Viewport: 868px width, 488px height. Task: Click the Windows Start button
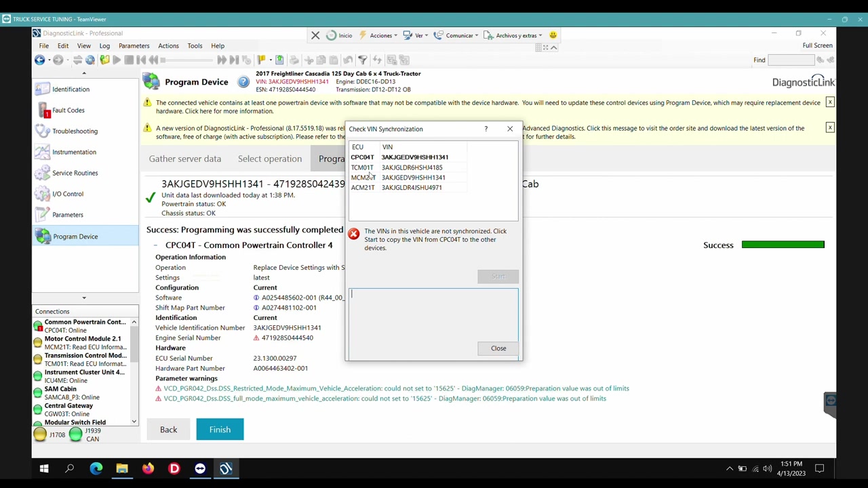pos(44,469)
